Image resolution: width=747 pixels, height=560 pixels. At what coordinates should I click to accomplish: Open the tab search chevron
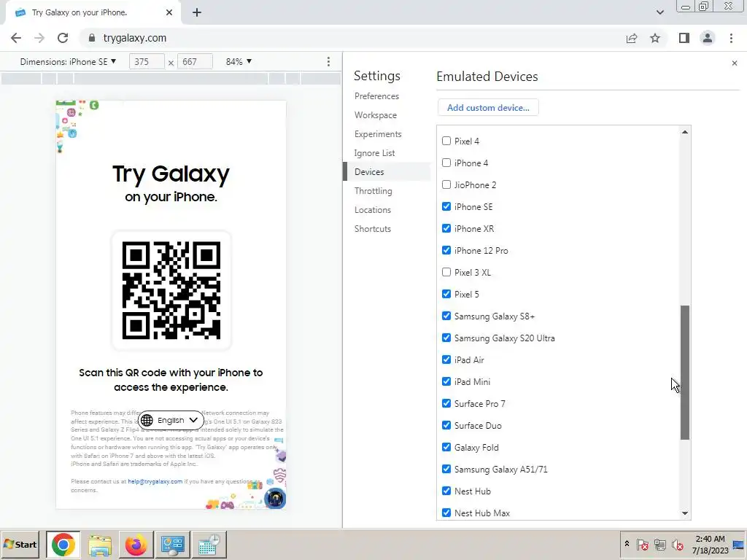click(659, 12)
